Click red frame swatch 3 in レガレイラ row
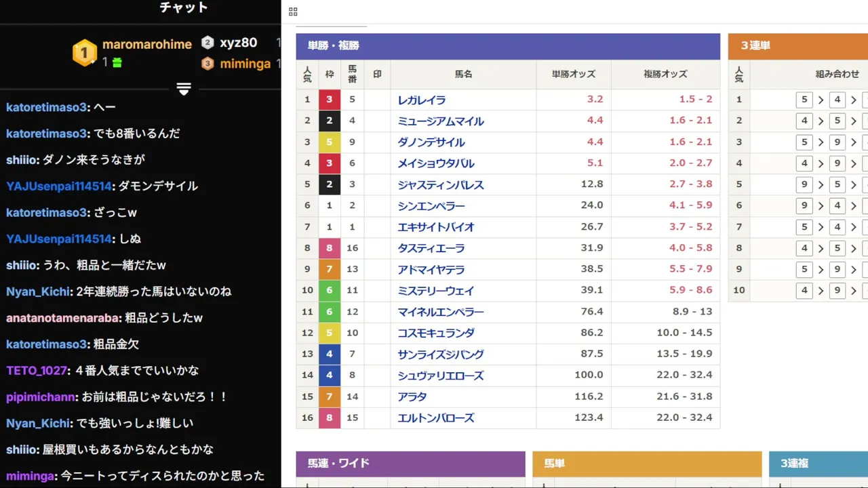This screenshot has width=868, height=488. (329, 100)
